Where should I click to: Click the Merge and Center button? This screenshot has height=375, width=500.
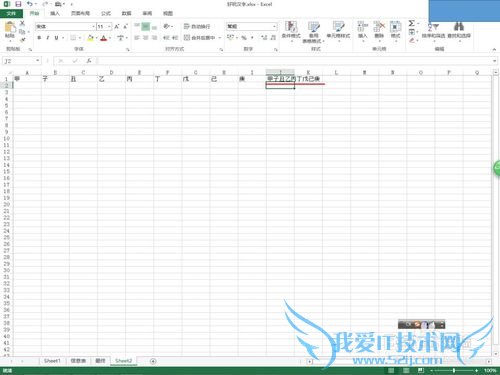tap(199, 38)
